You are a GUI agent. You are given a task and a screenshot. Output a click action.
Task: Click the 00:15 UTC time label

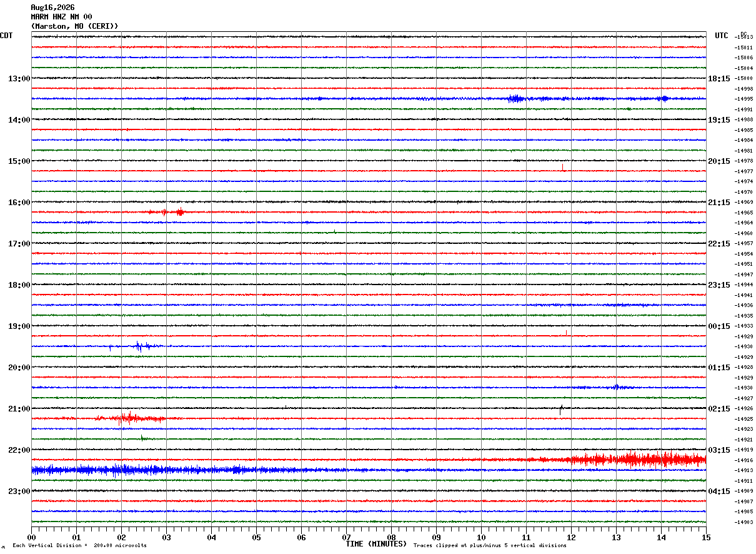point(719,326)
